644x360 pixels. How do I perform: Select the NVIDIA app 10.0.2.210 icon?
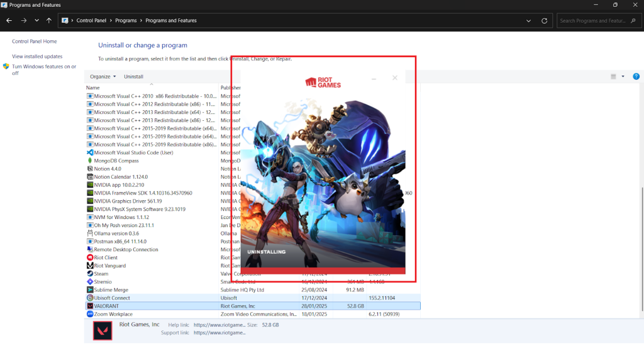90,185
